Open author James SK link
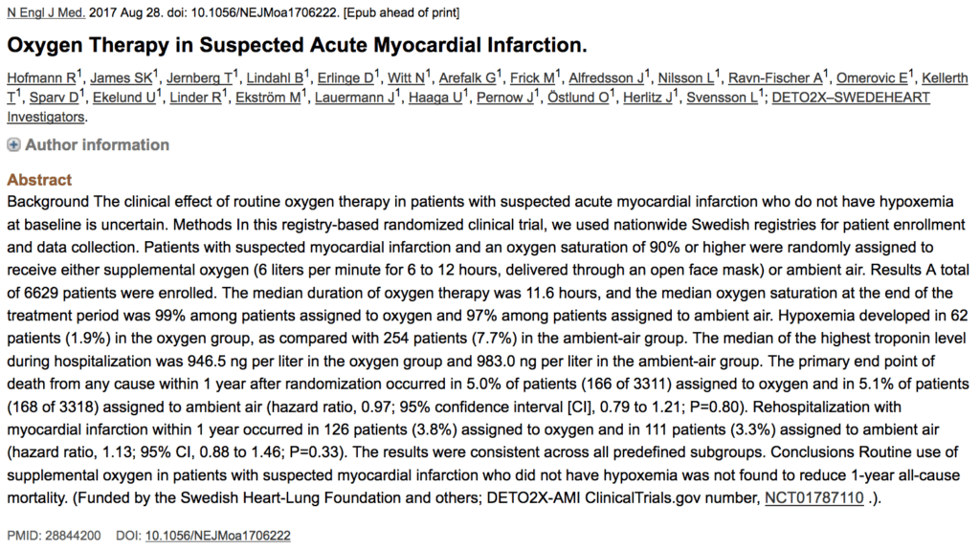 (x=122, y=78)
